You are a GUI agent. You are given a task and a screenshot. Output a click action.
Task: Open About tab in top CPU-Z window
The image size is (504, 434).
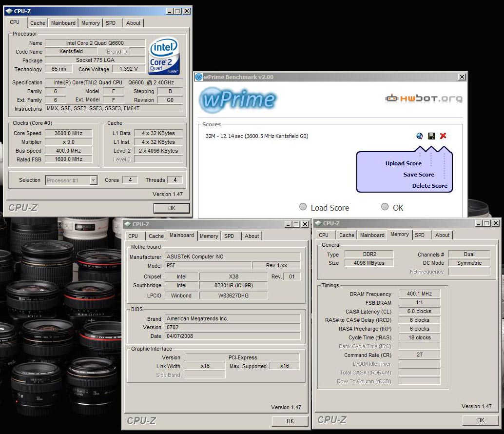[133, 23]
